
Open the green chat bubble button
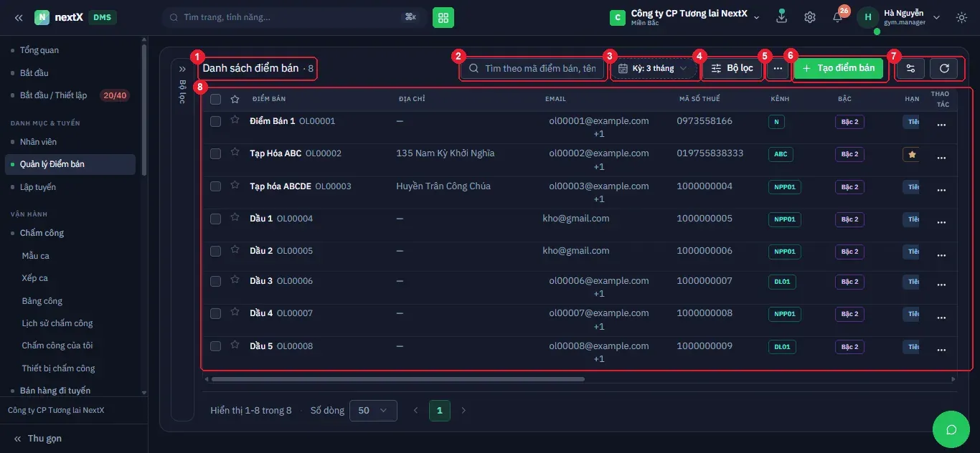[951, 429]
